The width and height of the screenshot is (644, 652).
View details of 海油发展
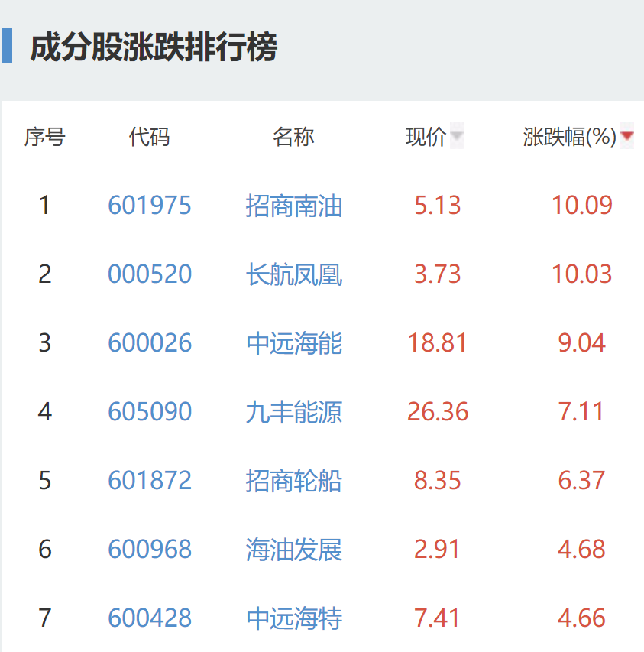click(x=294, y=549)
